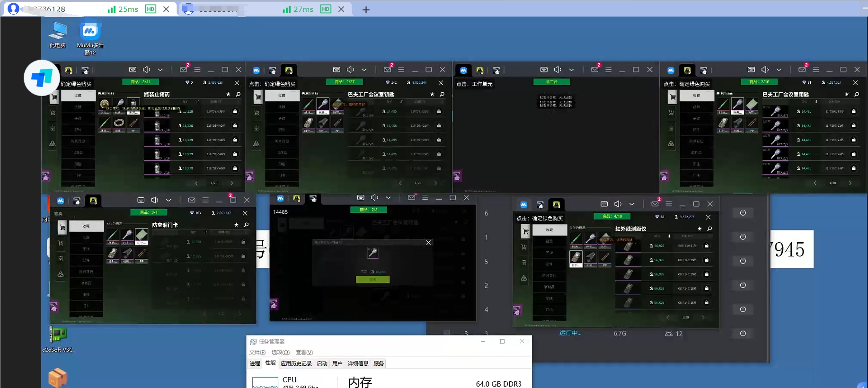The width and height of the screenshot is (868, 388).
Task: Click buy bag icon on first 红外线测距仪 listing
Action: coord(707,246)
